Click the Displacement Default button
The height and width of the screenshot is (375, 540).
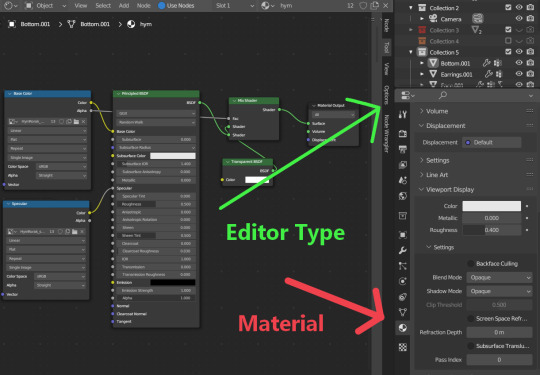491,143
